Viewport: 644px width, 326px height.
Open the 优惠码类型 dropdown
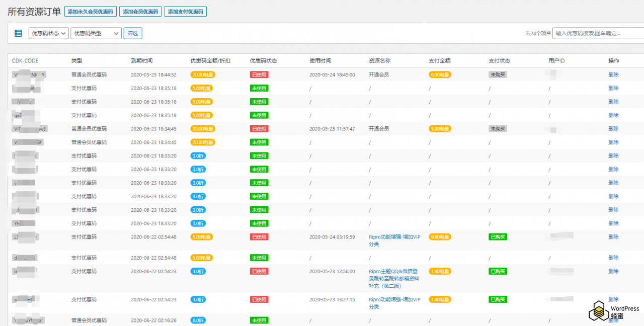[x=96, y=33]
